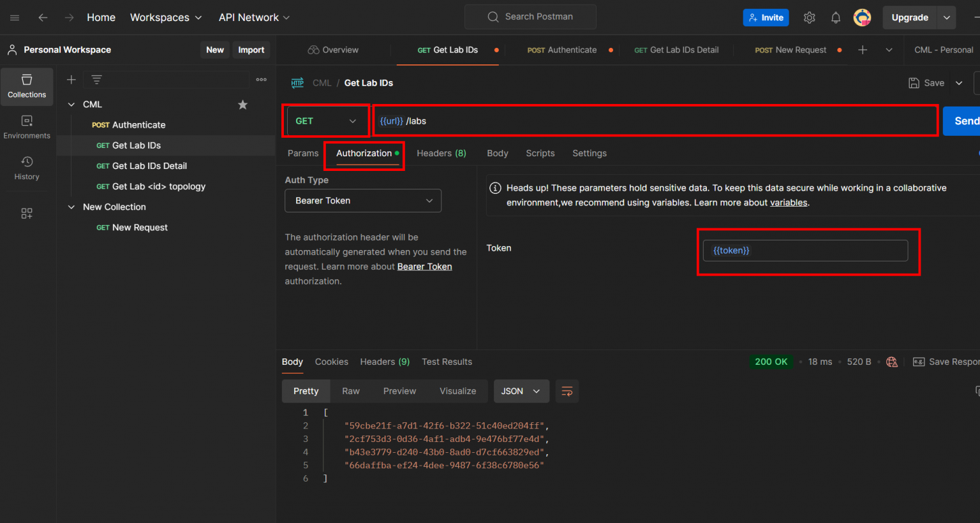Open Postman settings via the gear icon

[809, 17]
